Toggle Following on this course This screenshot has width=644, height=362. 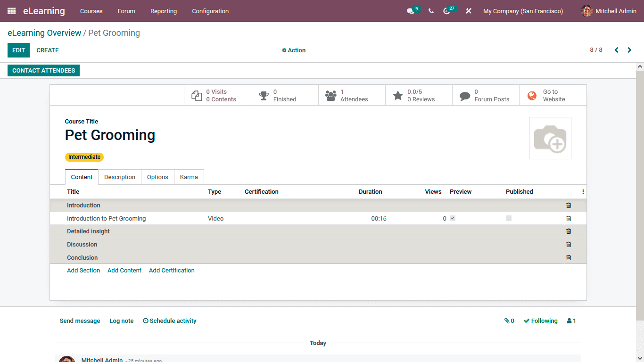[x=540, y=321]
